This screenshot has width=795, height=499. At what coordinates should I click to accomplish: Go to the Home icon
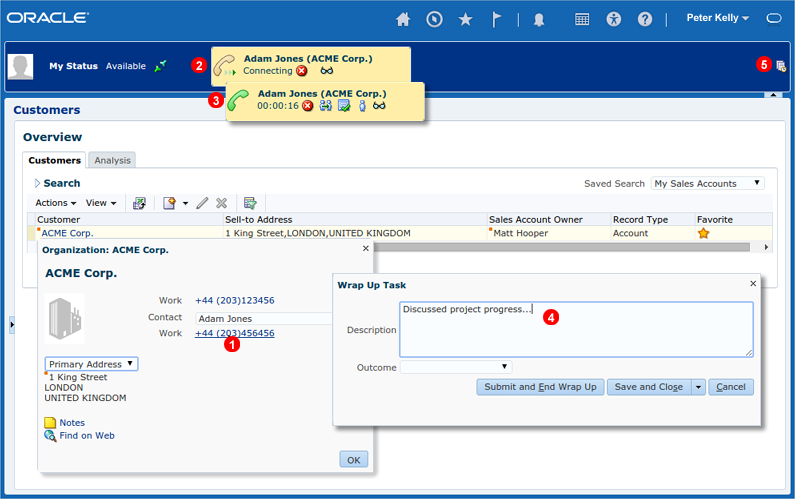(403, 19)
